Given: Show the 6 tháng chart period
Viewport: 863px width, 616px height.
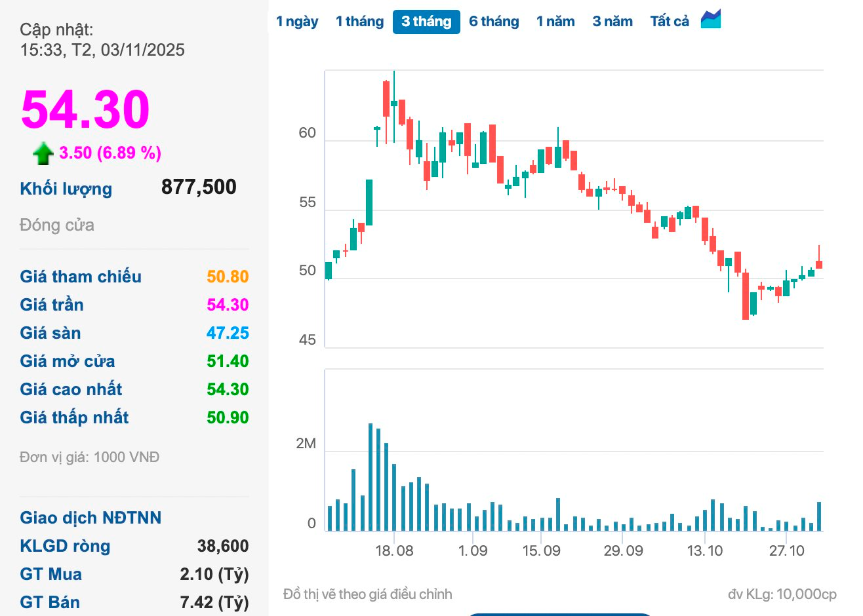Looking at the screenshot, I should click(494, 22).
